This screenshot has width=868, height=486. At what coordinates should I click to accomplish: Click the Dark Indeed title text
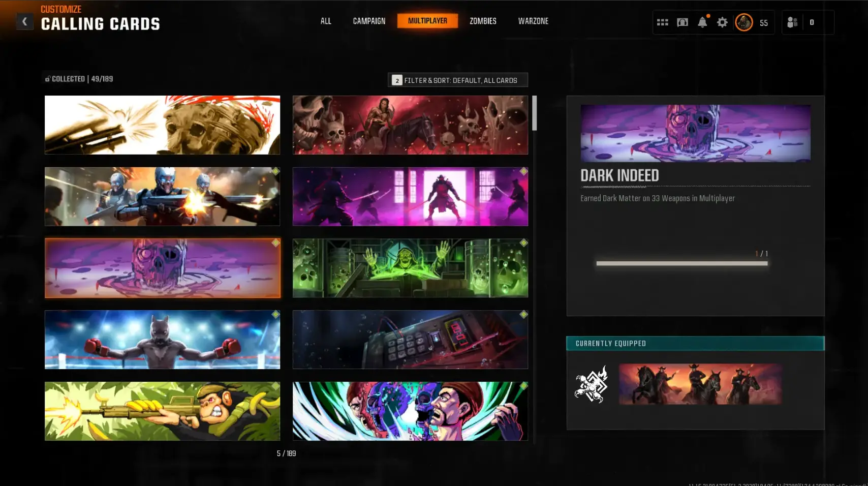(x=619, y=175)
